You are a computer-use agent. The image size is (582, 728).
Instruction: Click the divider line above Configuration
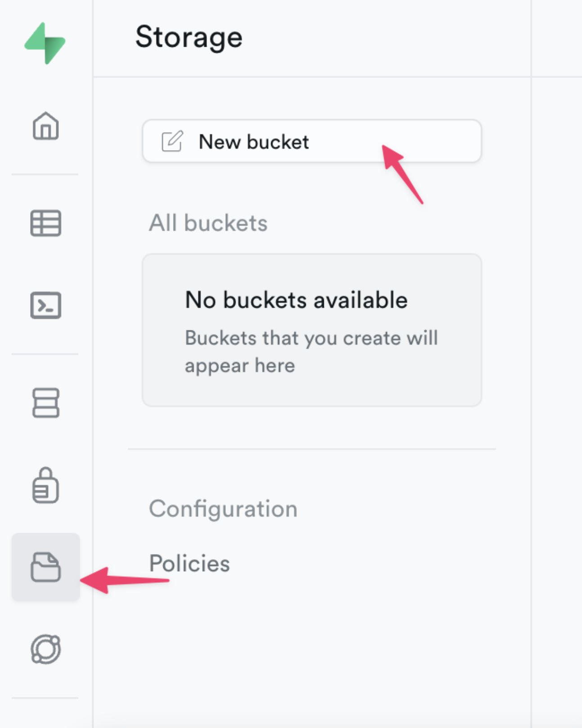(x=312, y=448)
